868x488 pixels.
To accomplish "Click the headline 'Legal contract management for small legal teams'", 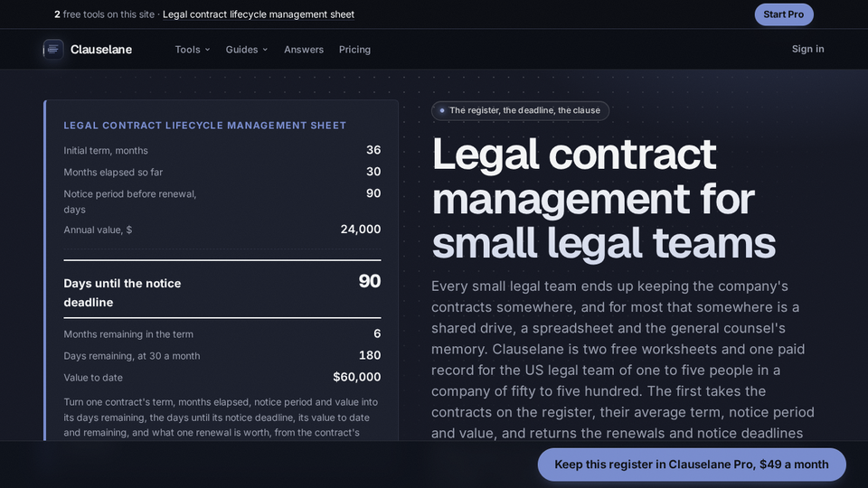I will point(603,198).
